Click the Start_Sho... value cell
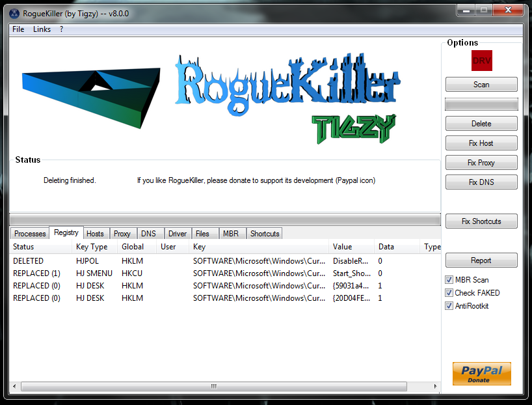This screenshot has height=405, width=532. (x=351, y=273)
